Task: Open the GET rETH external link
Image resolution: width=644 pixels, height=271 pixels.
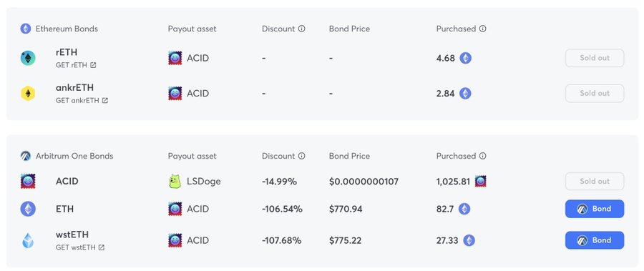Action: point(76,65)
